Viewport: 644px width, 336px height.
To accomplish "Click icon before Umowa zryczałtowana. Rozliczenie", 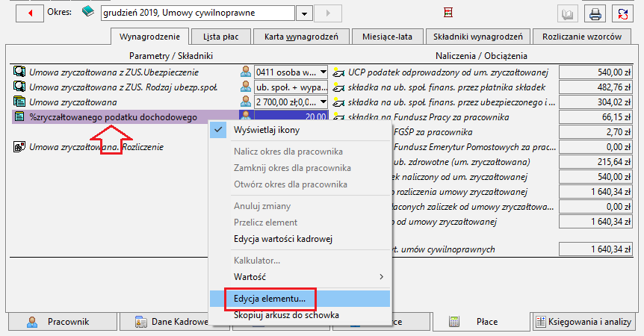I will [x=19, y=147].
